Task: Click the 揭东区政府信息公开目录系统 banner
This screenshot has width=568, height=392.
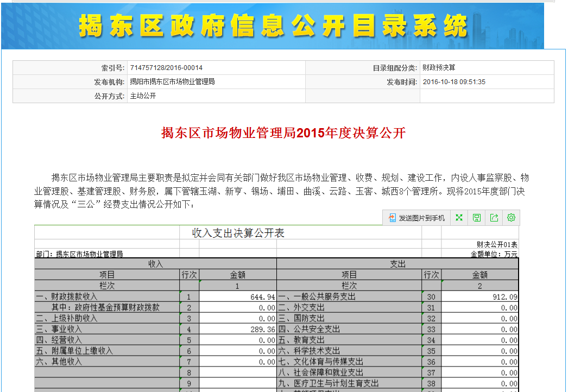Action: (x=273, y=26)
